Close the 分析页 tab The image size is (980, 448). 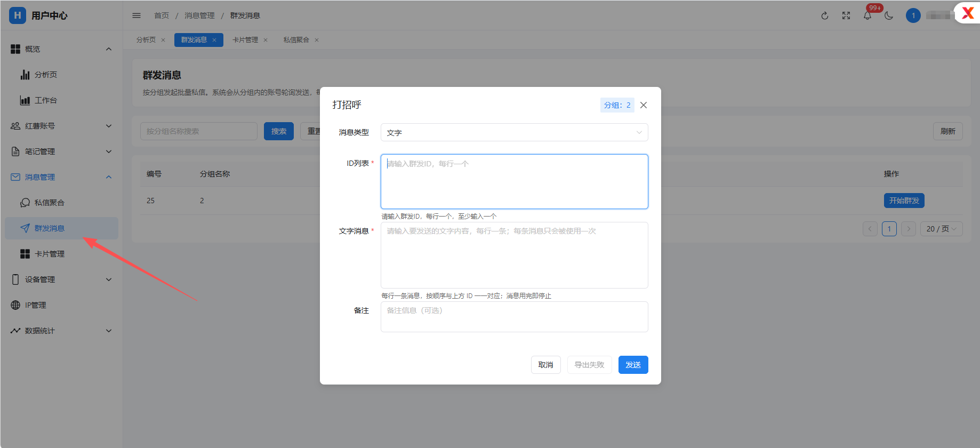click(x=163, y=40)
